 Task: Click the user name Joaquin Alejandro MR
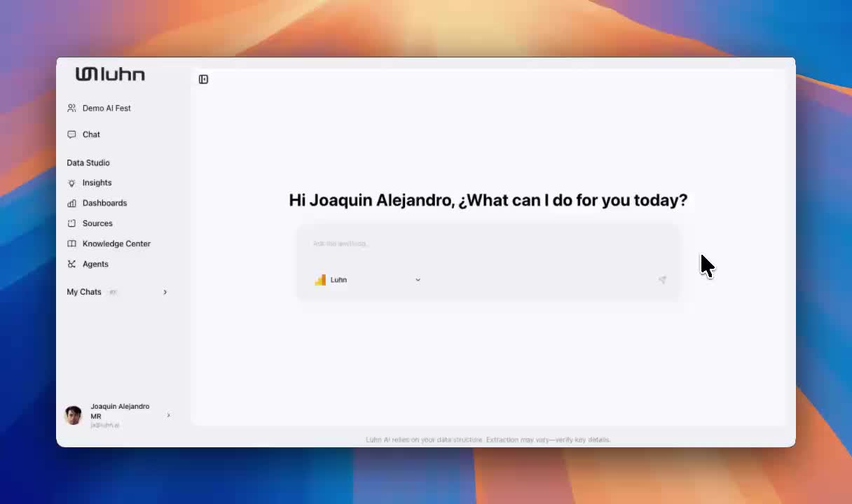click(x=120, y=411)
